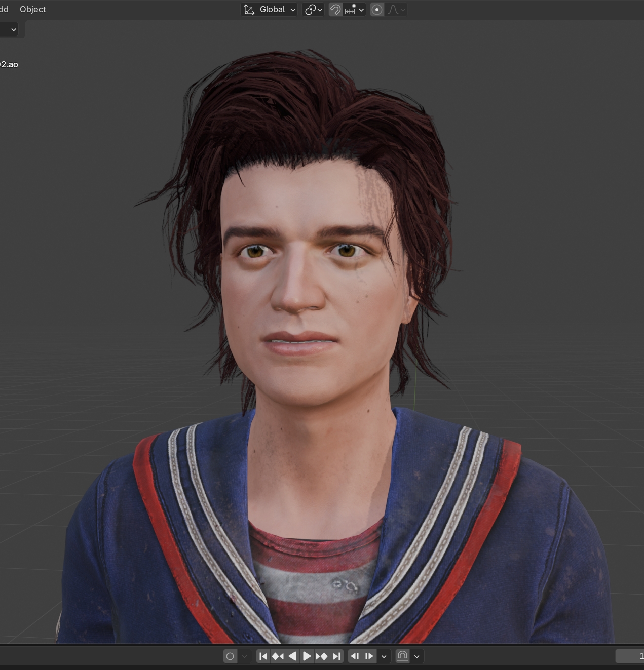Image resolution: width=644 pixels, height=670 pixels.
Task: Click the current frame number field
Action: tap(631, 656)
